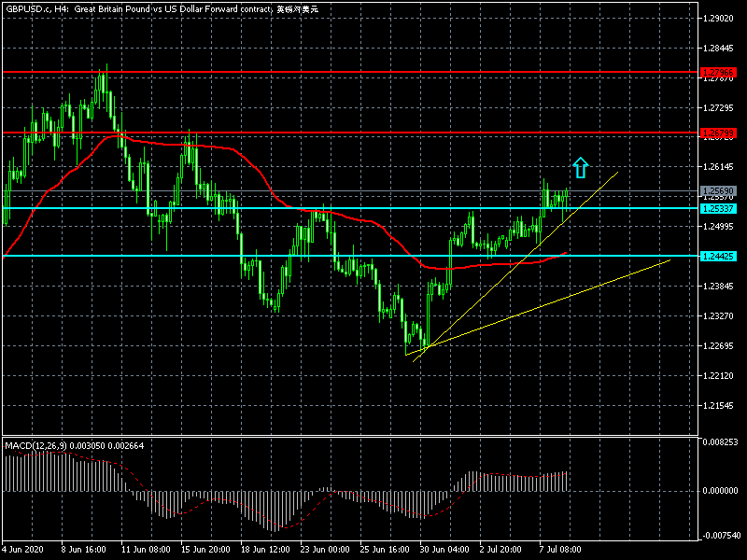Viewport: 747px width, 560px height.
Task: Select the cyan up-arrow chart object
Action: click(580, 168)
